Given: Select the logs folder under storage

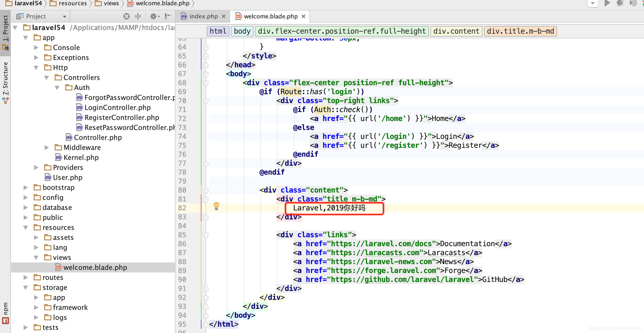Looking at the screenshot, I should 56,317.
